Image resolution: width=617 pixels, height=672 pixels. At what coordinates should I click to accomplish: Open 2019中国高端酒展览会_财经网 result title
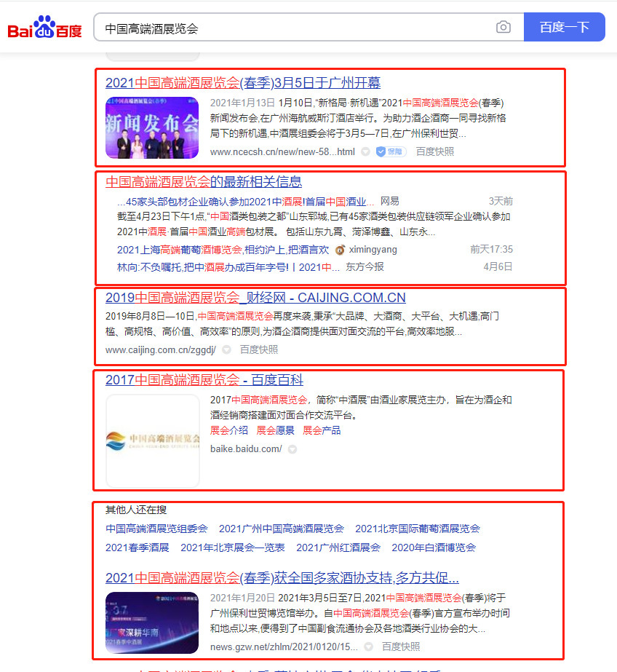tap(255, 298)
